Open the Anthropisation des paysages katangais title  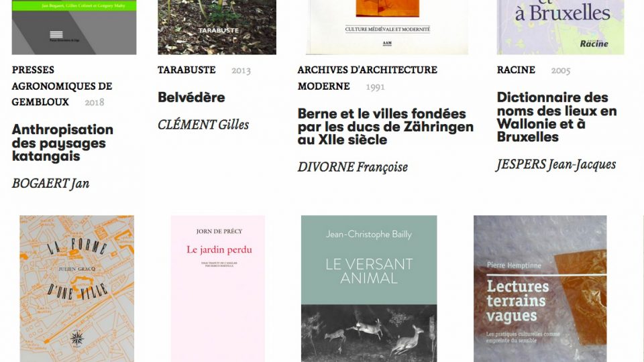pyautogui.click(x=62, y=143)
